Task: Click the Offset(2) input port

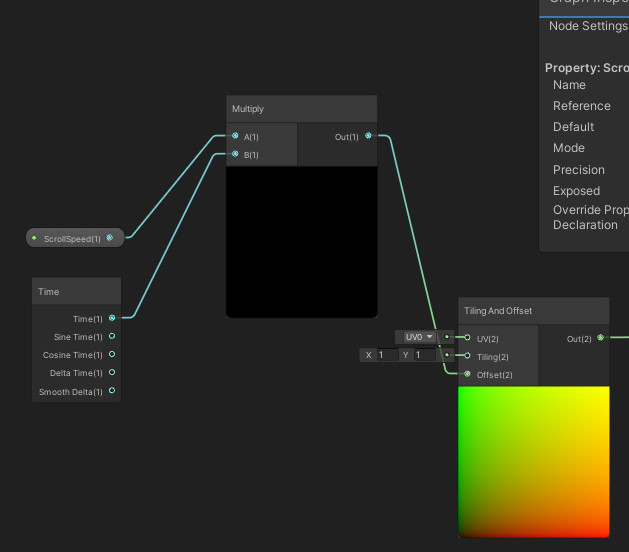Action: 467,374
